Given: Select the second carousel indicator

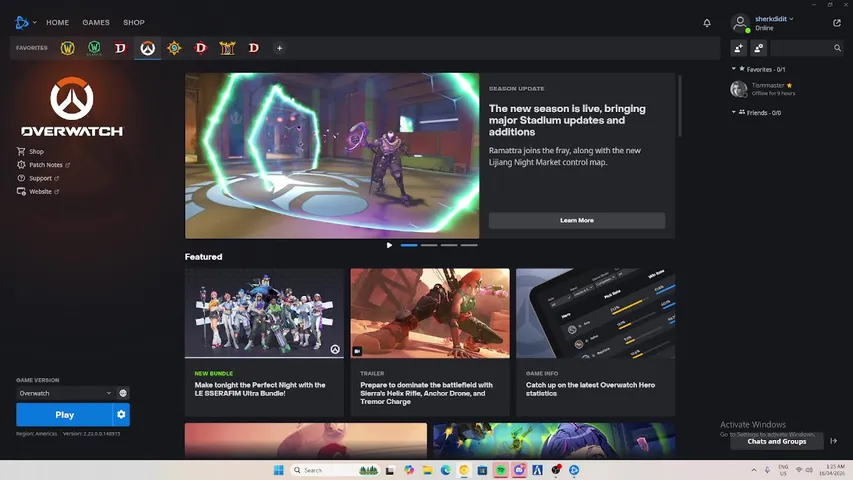Looking at the screenshot, I should pyautogui.click(x=429, y=245).
